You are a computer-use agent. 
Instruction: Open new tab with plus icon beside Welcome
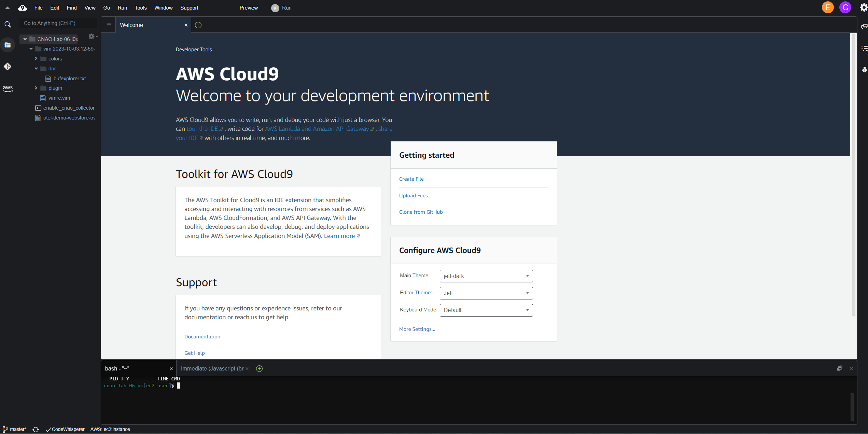pyautogui.click(x=198, y=25)
